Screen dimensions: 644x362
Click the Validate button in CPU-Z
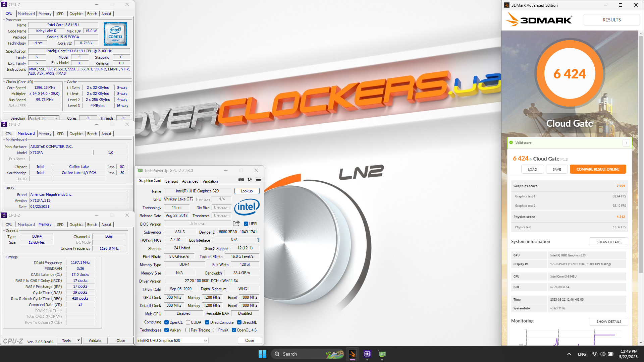click(95, 341)
